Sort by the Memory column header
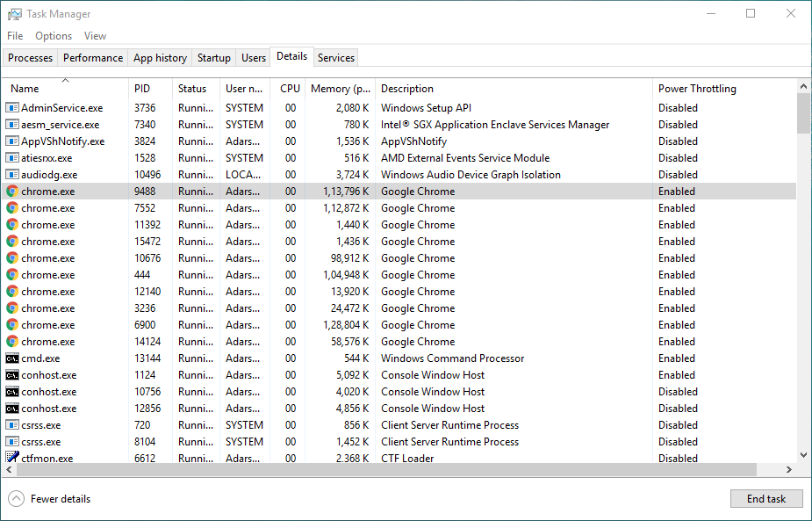This screenshot has width=812, height=521. point(341,89)
